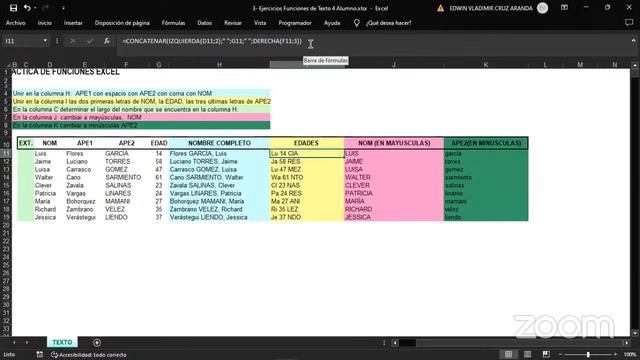Click the zoom slider handle
640x360 pixels.
tap(588, 354)
